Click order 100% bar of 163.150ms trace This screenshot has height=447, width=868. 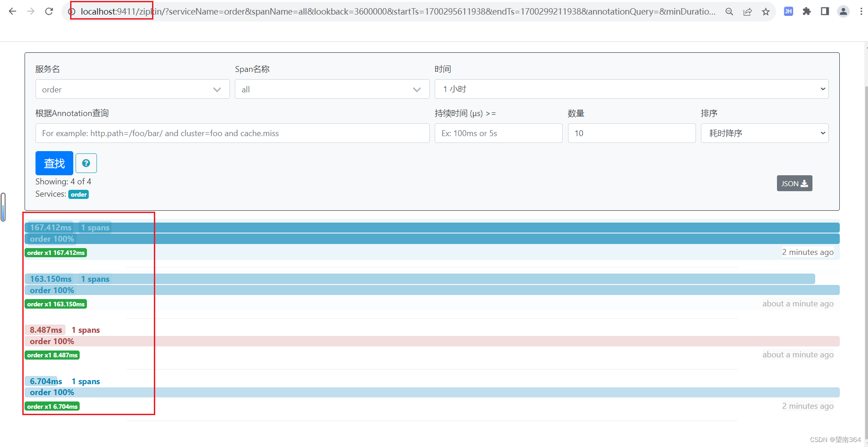click(432, 290)
